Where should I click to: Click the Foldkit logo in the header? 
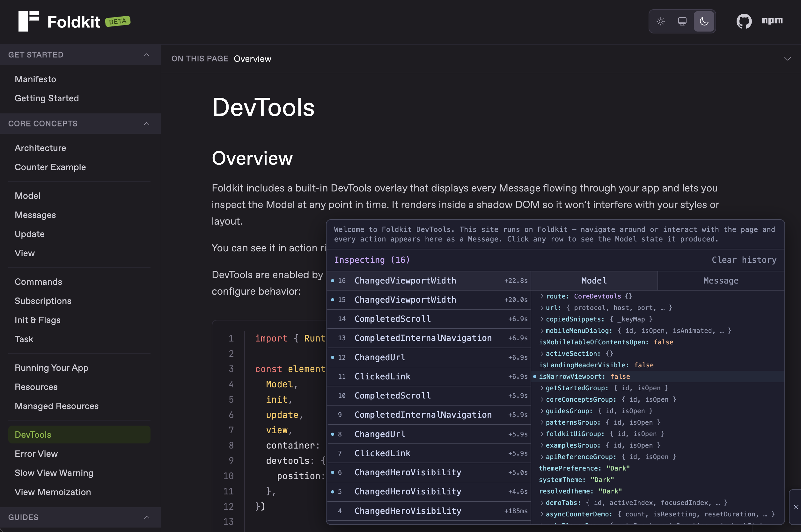[x=29, y=21]
